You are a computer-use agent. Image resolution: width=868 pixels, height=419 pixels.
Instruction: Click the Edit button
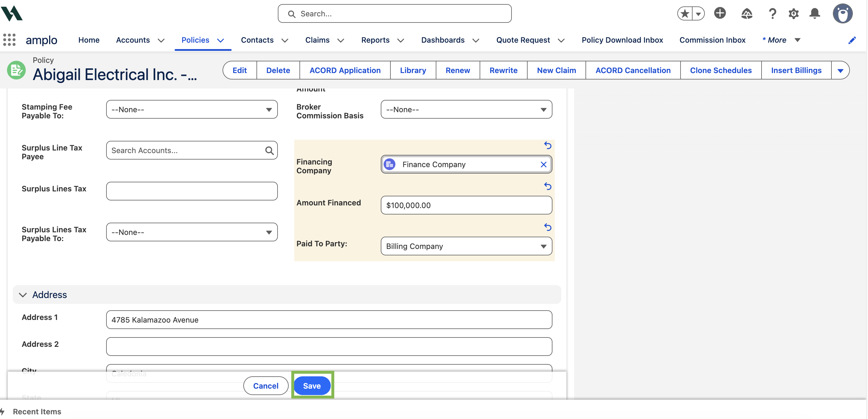[240, 70]
